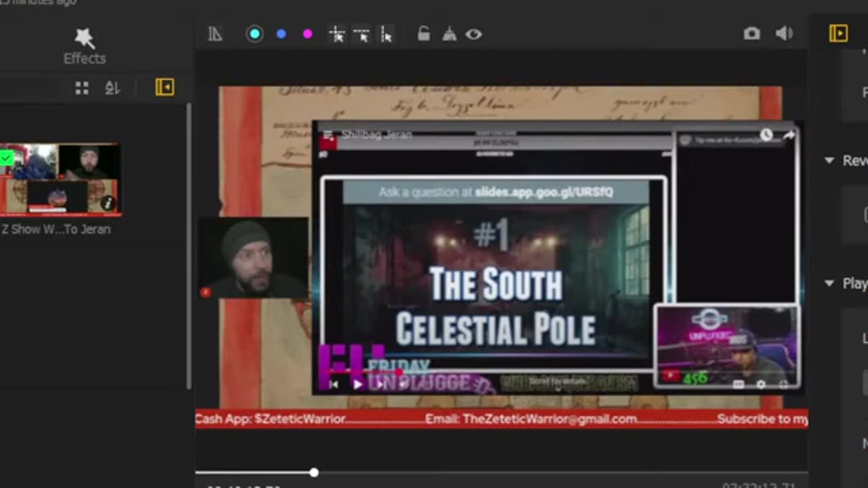Toggle the unlock padlock icon
Image resolution: width=868 pixels, height=488 pixels.
point(423,33)
